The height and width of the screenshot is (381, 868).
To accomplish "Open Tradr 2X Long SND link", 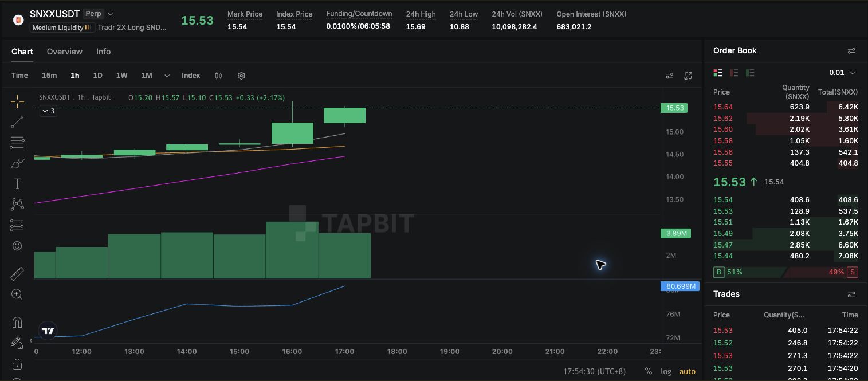I will (x=132, y=28).
